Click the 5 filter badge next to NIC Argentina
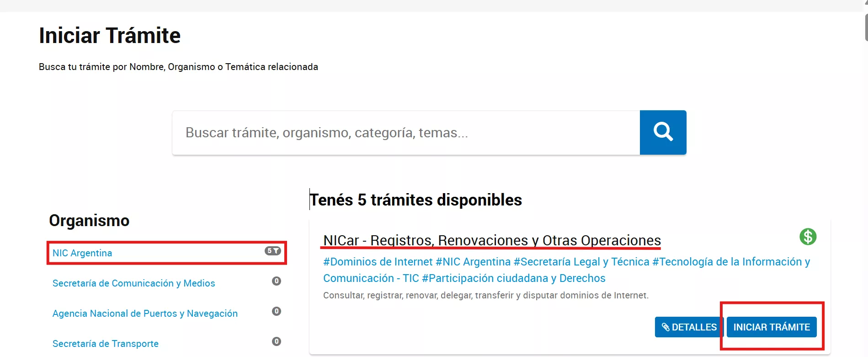The height and width of the screenshot is (357, 868). pos(273,251)
